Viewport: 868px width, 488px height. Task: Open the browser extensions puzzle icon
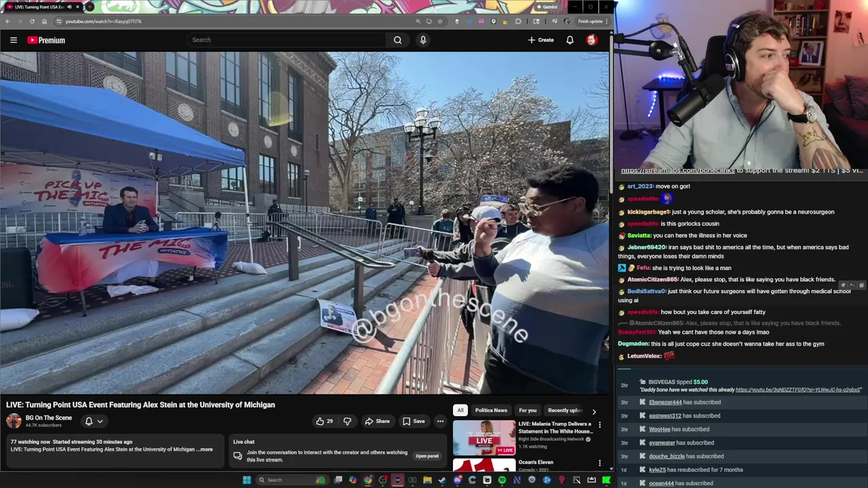tap(518, 21)
